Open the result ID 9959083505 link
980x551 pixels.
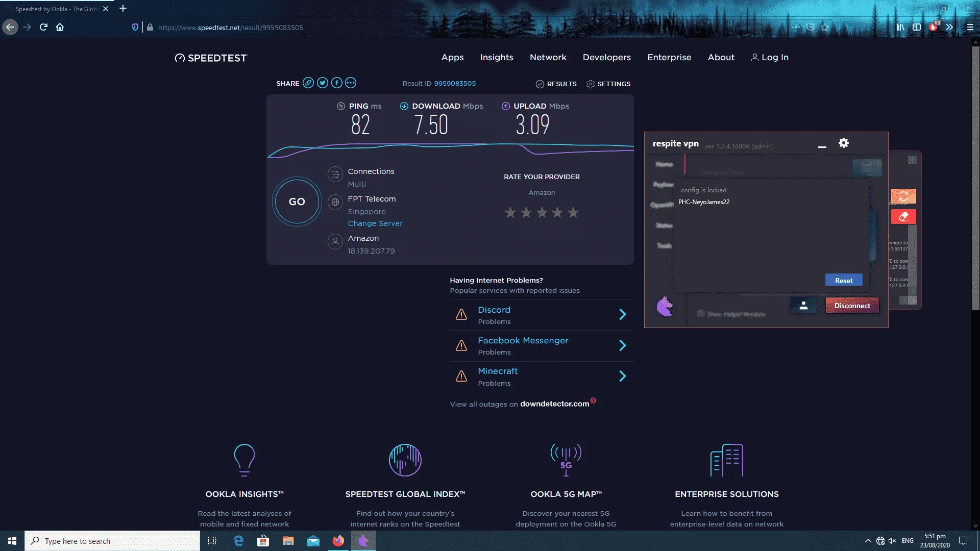[455, 83]
